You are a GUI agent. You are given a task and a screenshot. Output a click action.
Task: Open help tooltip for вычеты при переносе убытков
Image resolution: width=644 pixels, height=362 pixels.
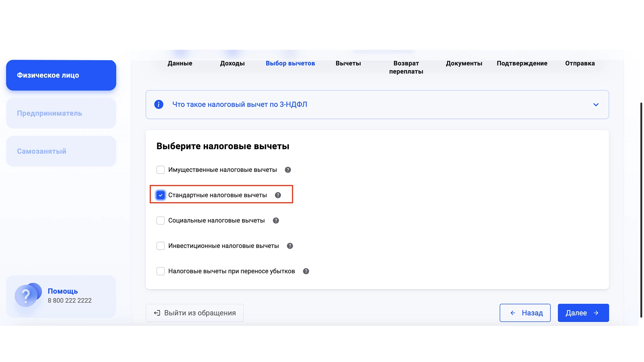click(x=306, y=271)
